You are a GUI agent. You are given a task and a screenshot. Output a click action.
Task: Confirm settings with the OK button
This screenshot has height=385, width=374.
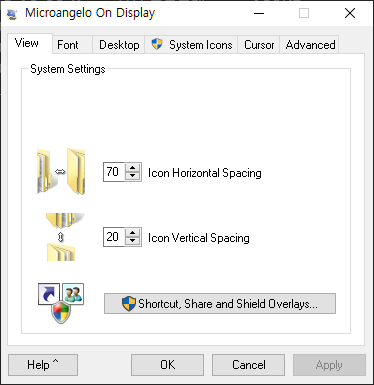[167, 365]
